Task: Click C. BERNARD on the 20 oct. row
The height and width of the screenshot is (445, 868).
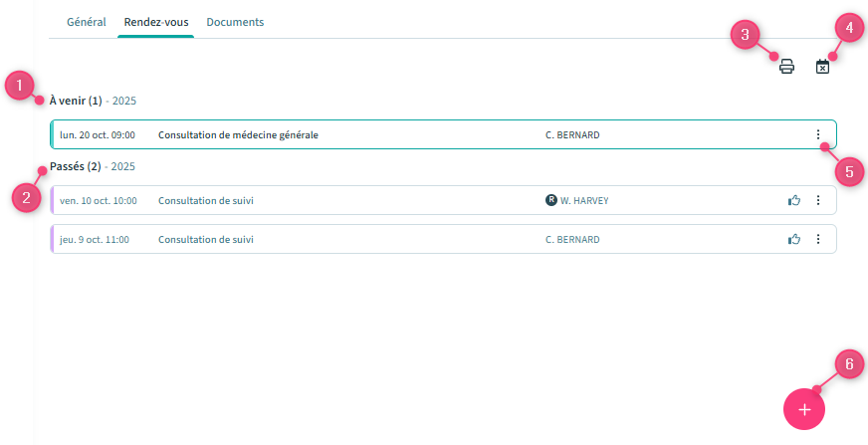Action: [x=572, y=134]
